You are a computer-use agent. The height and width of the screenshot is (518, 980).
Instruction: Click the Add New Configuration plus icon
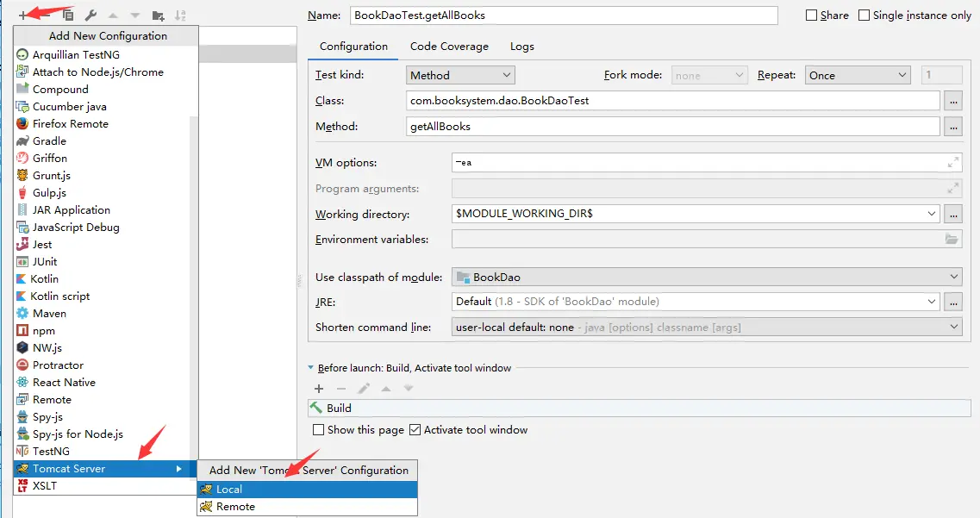[23, 15]
